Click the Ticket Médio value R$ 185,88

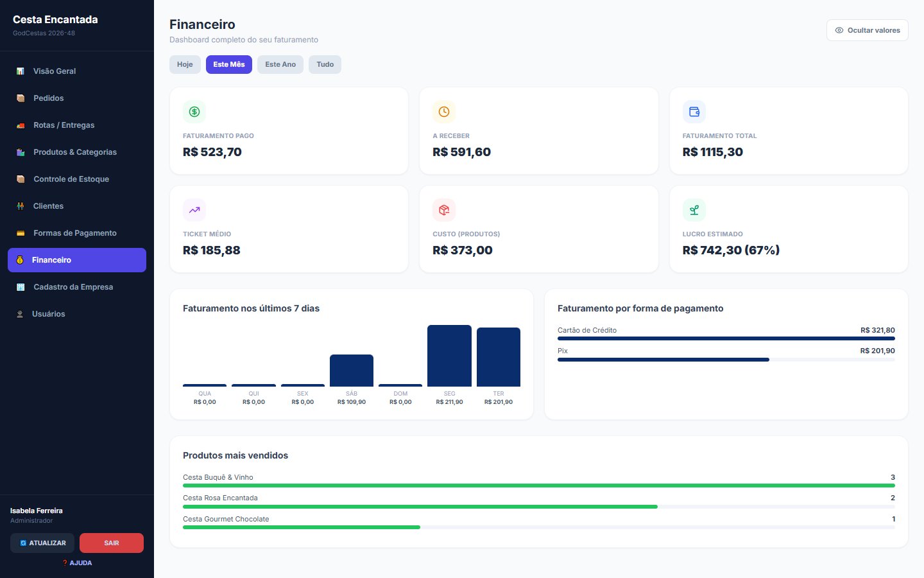pyautogui.click(x=212, y=250)
